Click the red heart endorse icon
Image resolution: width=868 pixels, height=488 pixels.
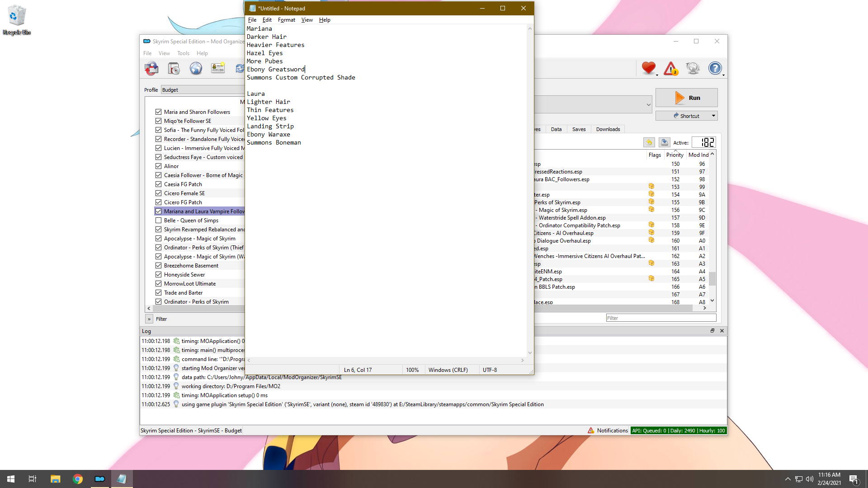pyautogui.click(x=648, y=68)
